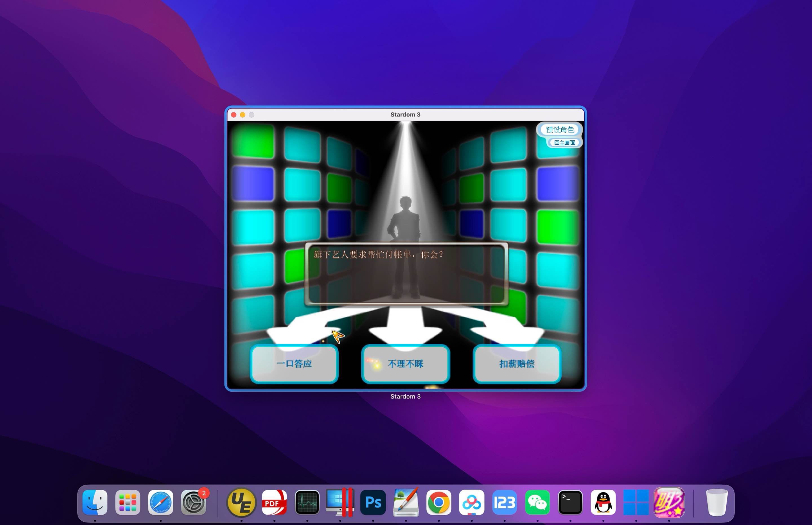Open the Stardom 3 game icon in dock
812x525 pixels.
point(669,502)
